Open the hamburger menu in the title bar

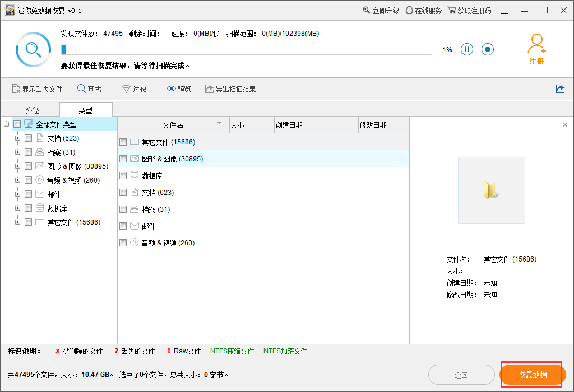click(x=505, y=11)
